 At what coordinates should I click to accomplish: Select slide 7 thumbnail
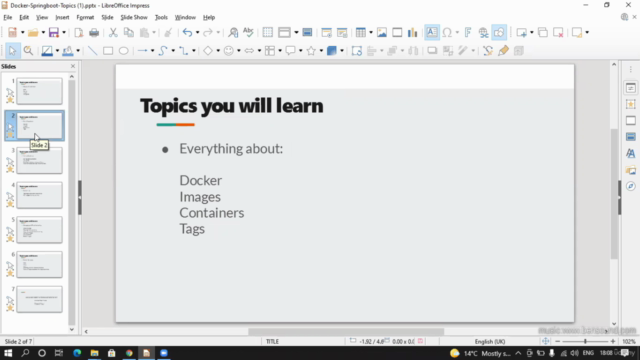(39, 299)
